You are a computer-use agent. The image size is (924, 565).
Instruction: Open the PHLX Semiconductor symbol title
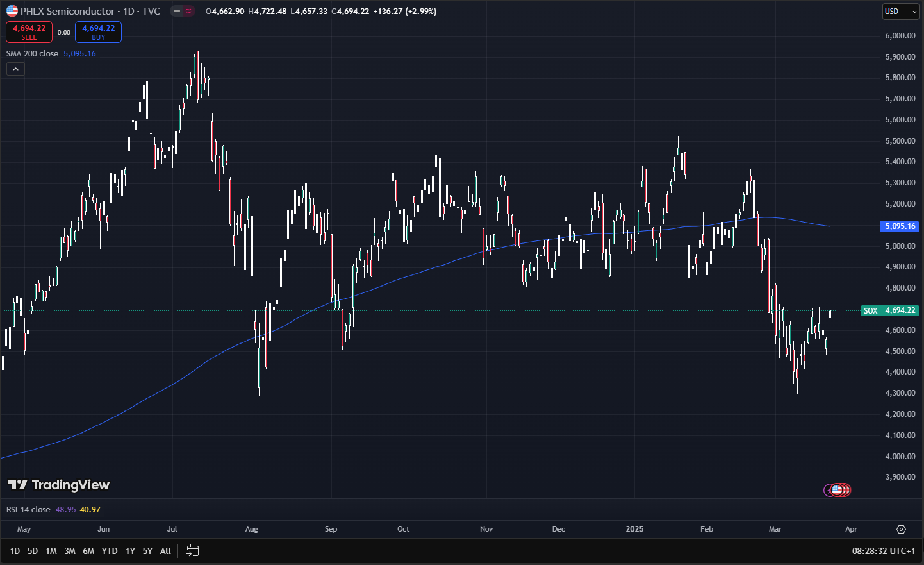pyautogui.click(x=90, y=11)
